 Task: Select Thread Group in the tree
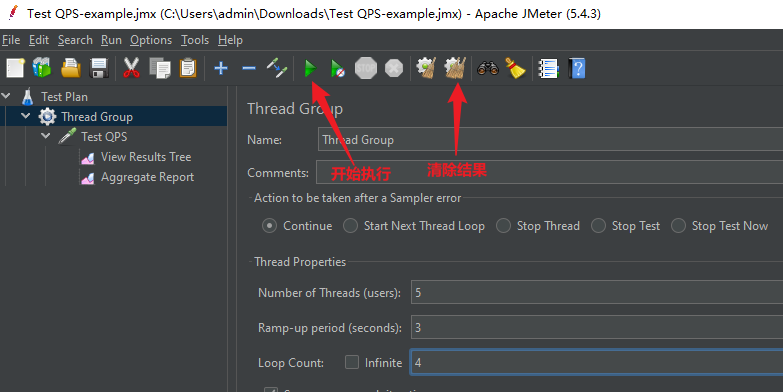[97, 116]
